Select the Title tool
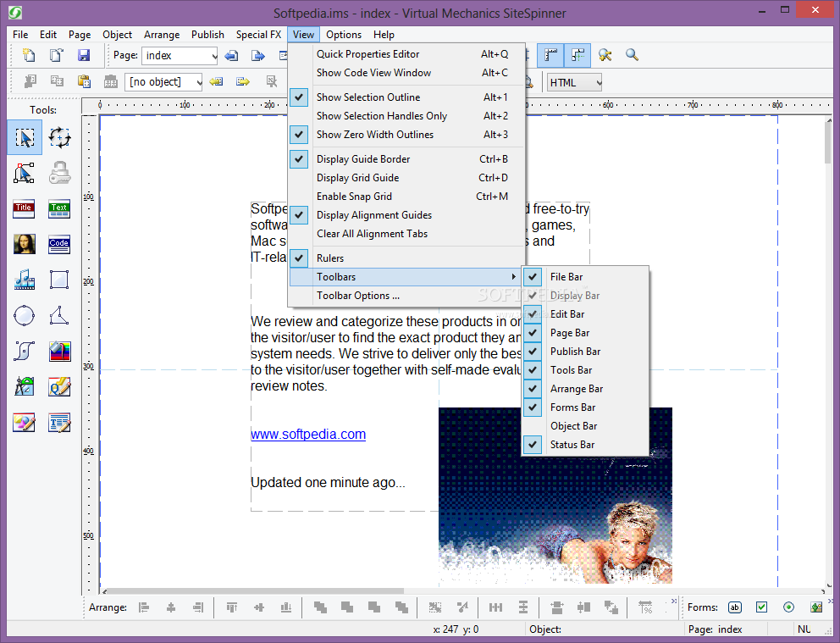The width and height of the screenshot is (840, 643). [x=24, y=209]
